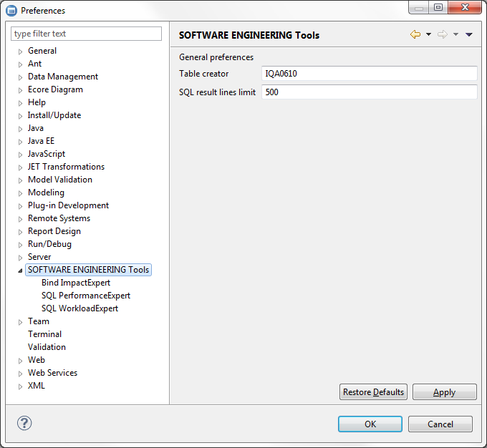Select the Validation preferences item
Viewport: 487px width, 448px height.
pyautogui.click(x=47, y=347)
